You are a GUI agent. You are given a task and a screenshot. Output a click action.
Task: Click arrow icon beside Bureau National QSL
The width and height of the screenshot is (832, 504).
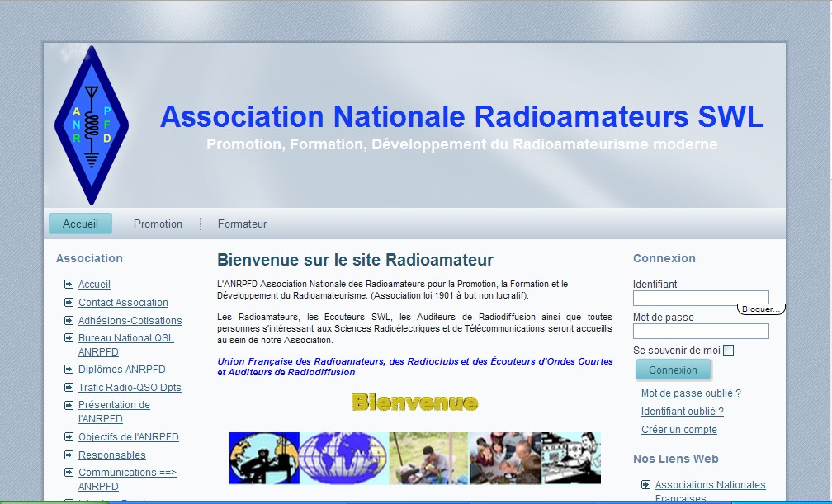point(69,338)
